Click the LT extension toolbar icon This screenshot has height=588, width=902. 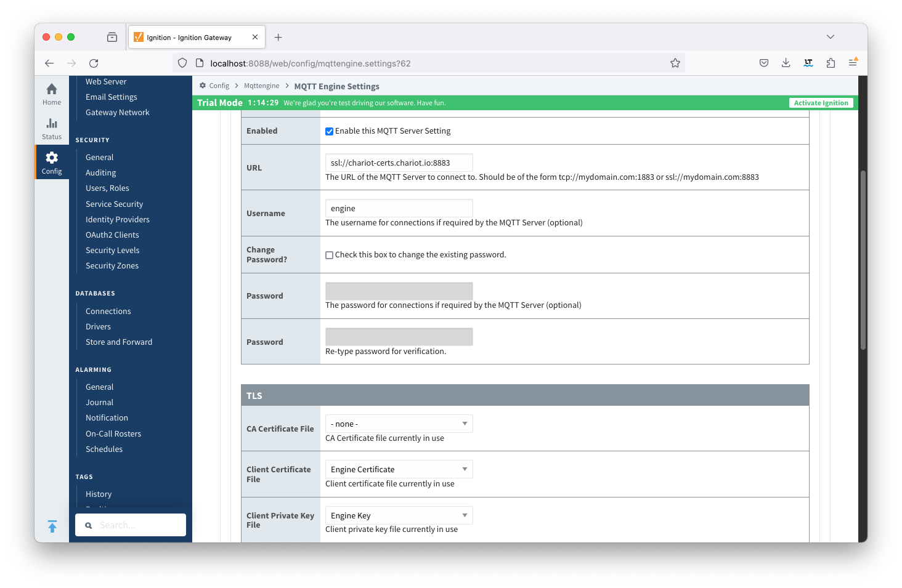pyautogui.click(x=808, y=63)
